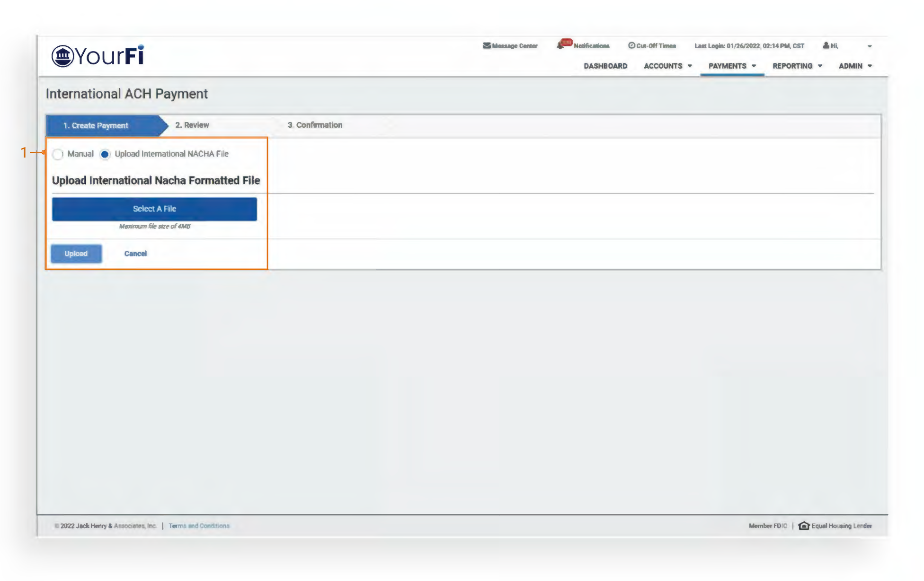Expand the Reporting dropdown menu

coord(797,66)
